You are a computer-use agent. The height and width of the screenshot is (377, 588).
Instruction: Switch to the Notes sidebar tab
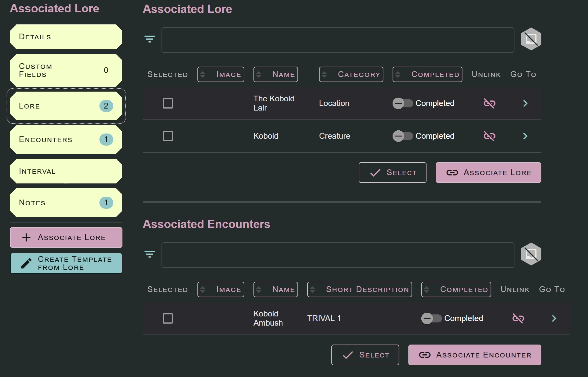[x=66, y=203]
